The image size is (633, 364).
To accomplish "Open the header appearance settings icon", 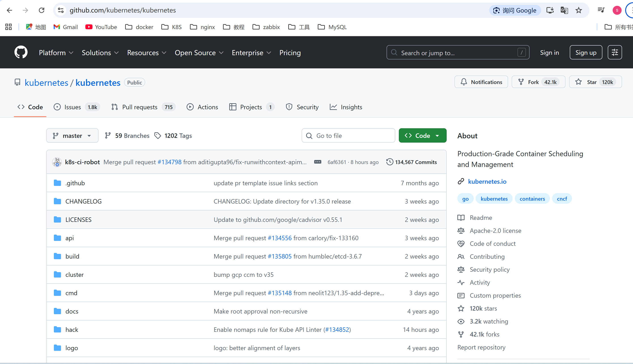I will (x=615, y=52).
